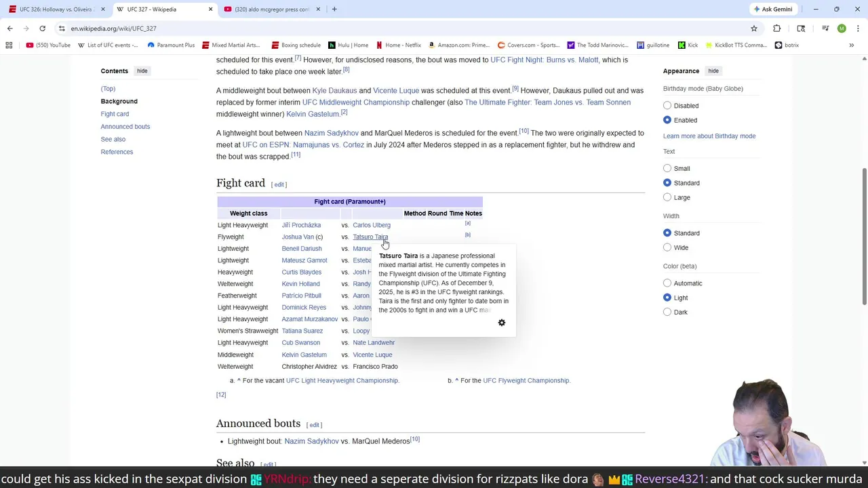Edit the Announced bouts section
Screen dimensions: 868x488
click(x=314, y=425)
